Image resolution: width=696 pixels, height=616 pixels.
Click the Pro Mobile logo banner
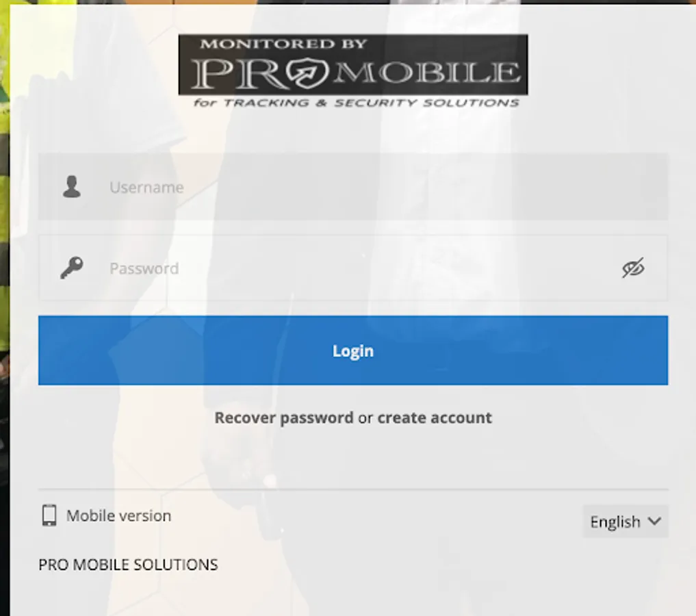pos(353,71)
